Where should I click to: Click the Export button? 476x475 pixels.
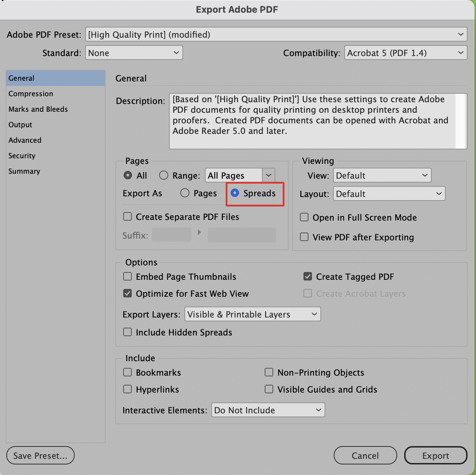pos(436,455)
